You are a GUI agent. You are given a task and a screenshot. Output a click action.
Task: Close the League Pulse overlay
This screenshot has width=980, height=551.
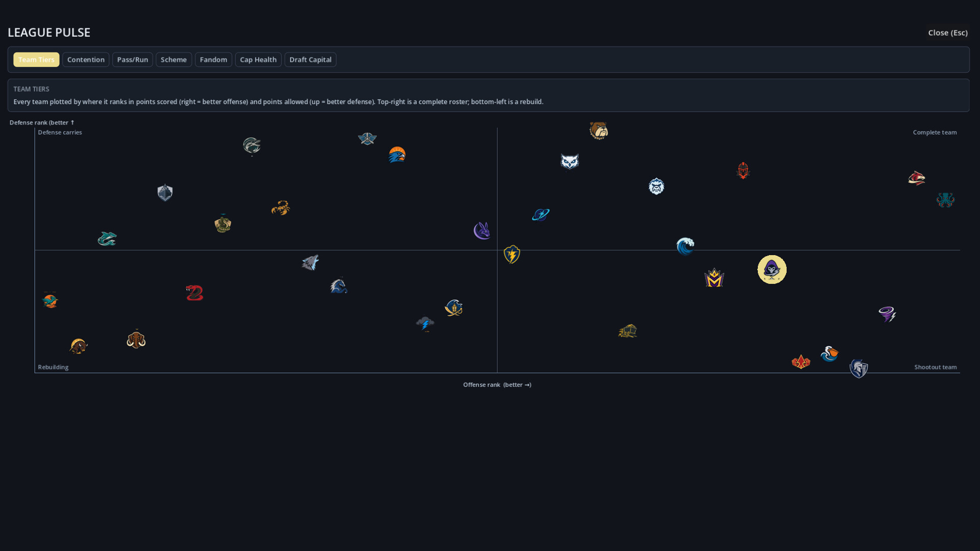click(x=948, y=33)
